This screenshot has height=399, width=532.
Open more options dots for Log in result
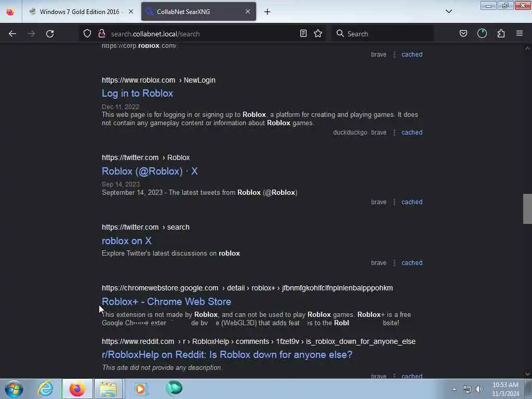click(394, 132)
